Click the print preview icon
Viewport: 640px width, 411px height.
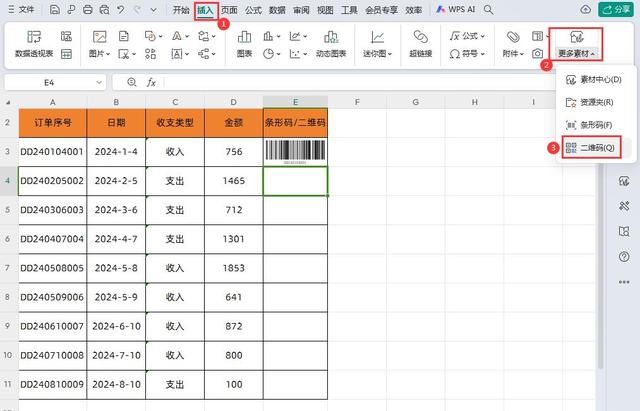point(104,9)
